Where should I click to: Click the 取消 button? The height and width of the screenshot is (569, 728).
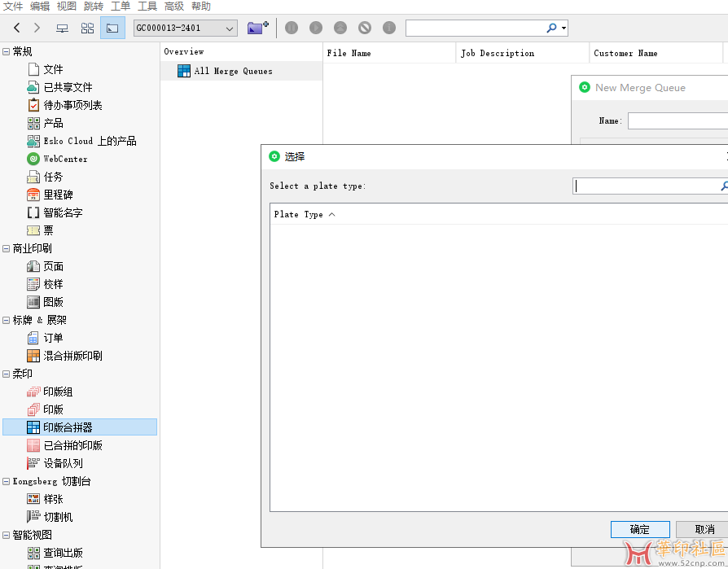[x=704, y=529]
